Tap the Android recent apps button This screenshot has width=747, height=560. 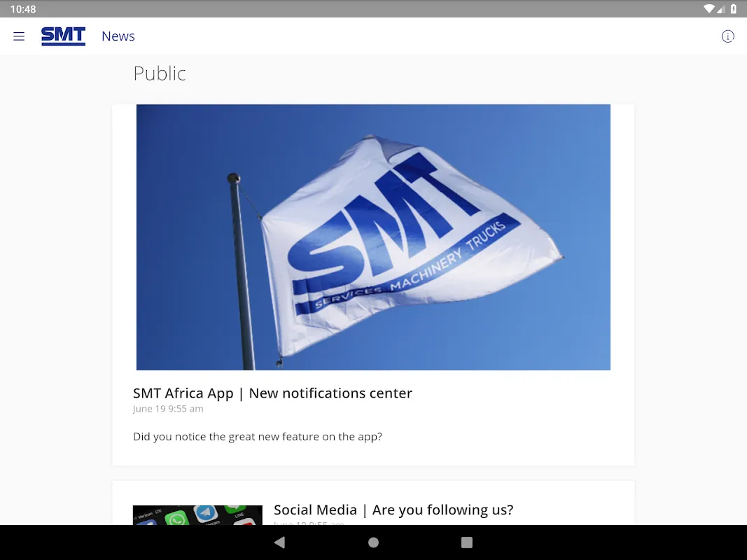(x=467, y=542)
